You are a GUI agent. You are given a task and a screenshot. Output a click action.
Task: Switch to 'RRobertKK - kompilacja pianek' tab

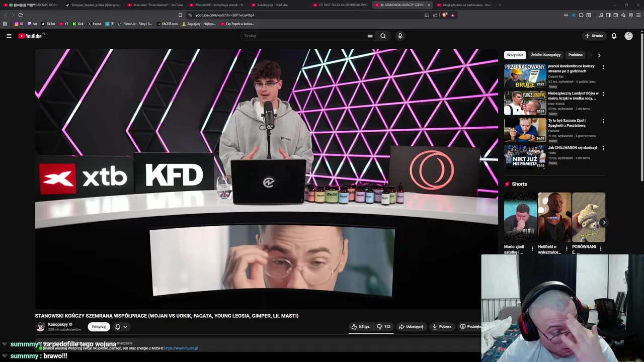pos(216,5)
